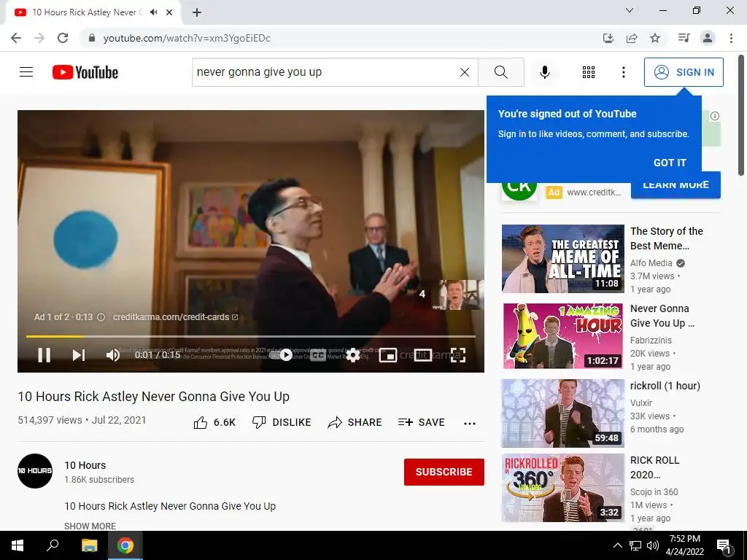Open the Windows Start menu
The width and height of the screenshot is (747, 560).
click(x=18, y=545)
